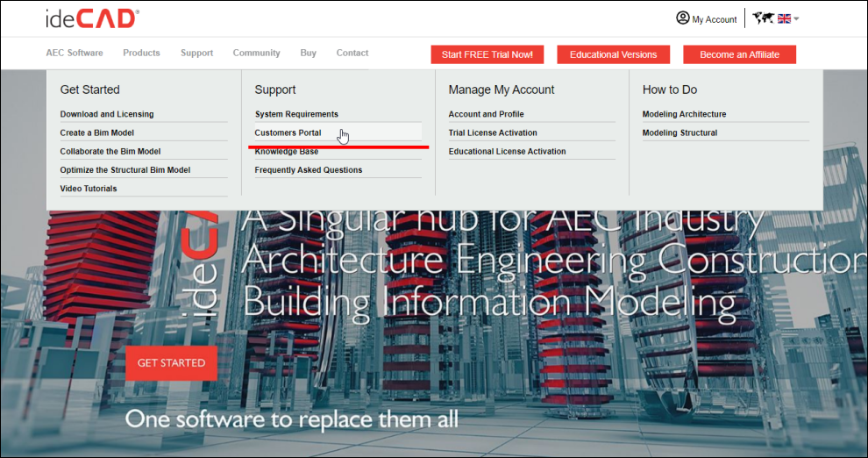Select the UK flag language icon
Screen dimensions: 868x458
click(x=784, y=18)
